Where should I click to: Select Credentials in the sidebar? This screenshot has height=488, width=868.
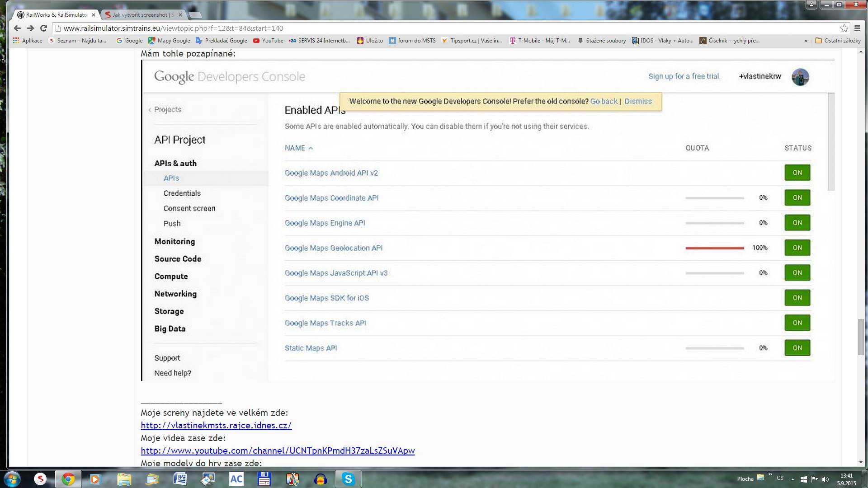click(x=182, y=193)
